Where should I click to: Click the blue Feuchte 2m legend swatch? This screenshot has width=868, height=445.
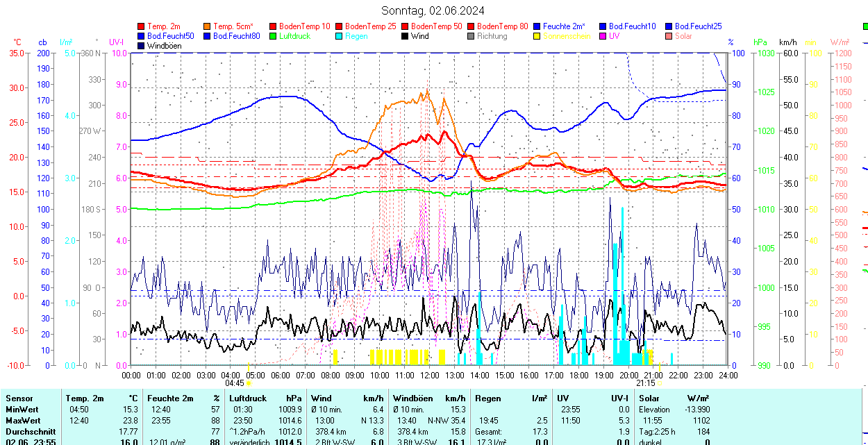coord(537,26)
